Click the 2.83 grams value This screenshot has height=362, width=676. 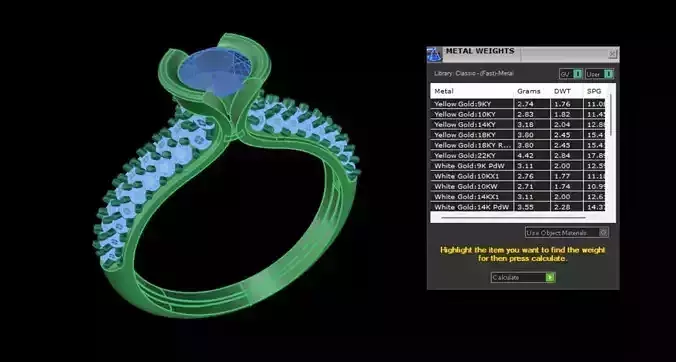[525, 114]
